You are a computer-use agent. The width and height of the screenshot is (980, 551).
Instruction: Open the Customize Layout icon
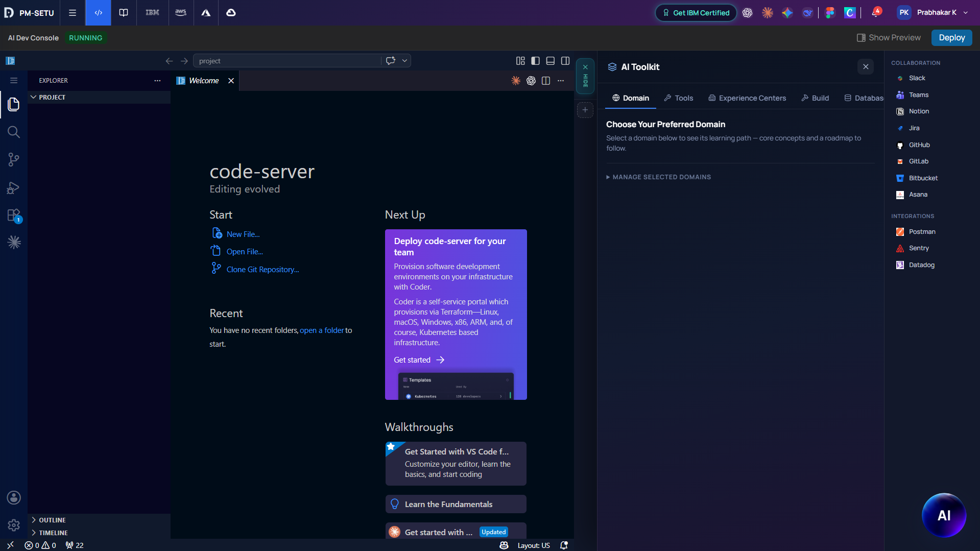point(520,61)
